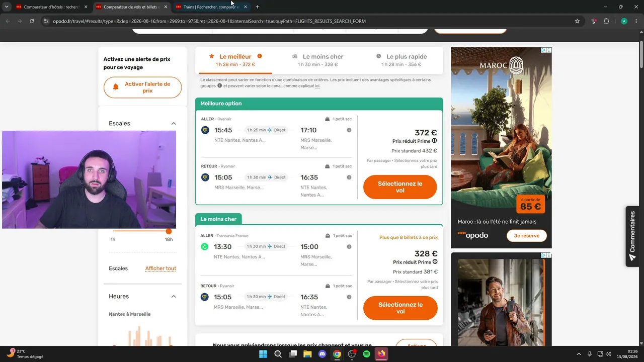Switch to the Comparateur d'hôtels tab
Image resolution: width=644 pixels, height=362 pixels.
pos(51,7)
